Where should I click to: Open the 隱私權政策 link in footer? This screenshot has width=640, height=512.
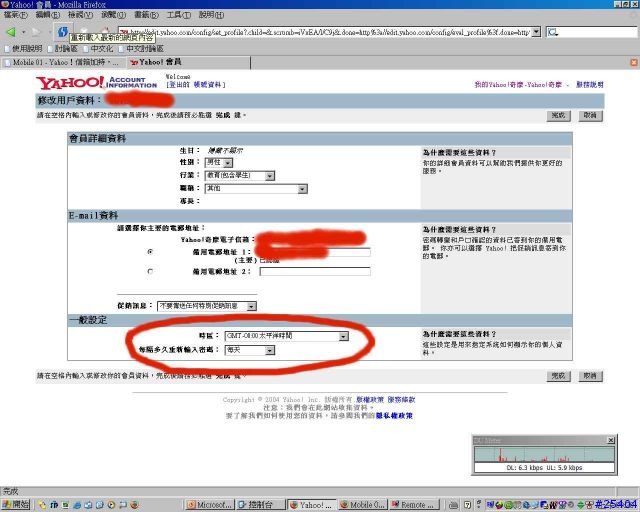coord(394,416)
